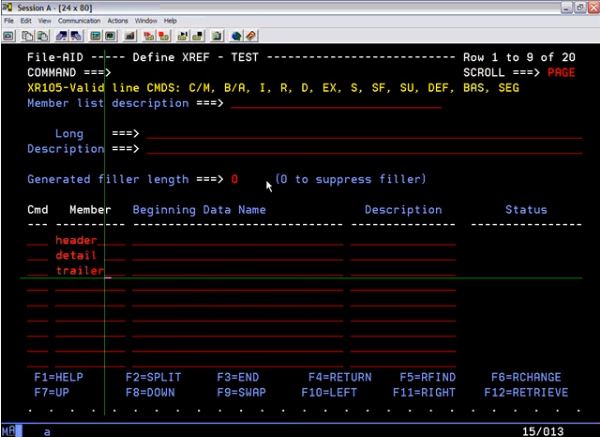Image resolution: width=600 pixels, height=437 pixels.
Task: Click the XR105-Valid line CMDS message
Action: 273,88
